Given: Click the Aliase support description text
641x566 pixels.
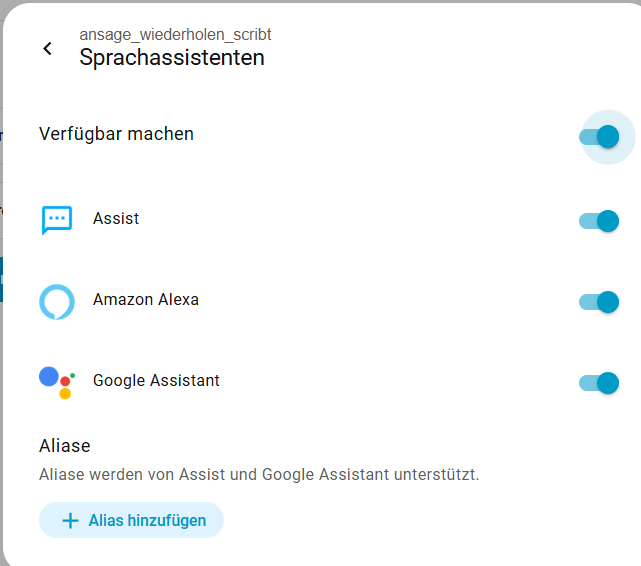Looking at the screenshot, I should pos(259,474).
